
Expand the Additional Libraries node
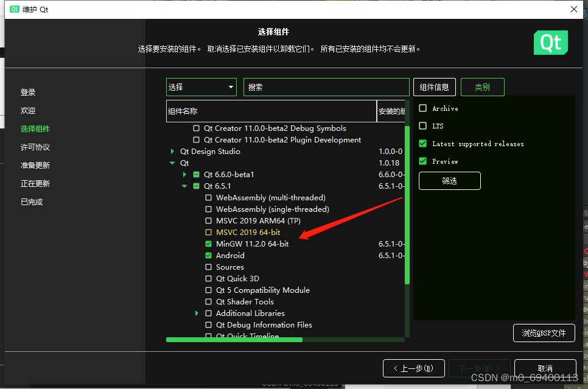[x=197, y=313]
